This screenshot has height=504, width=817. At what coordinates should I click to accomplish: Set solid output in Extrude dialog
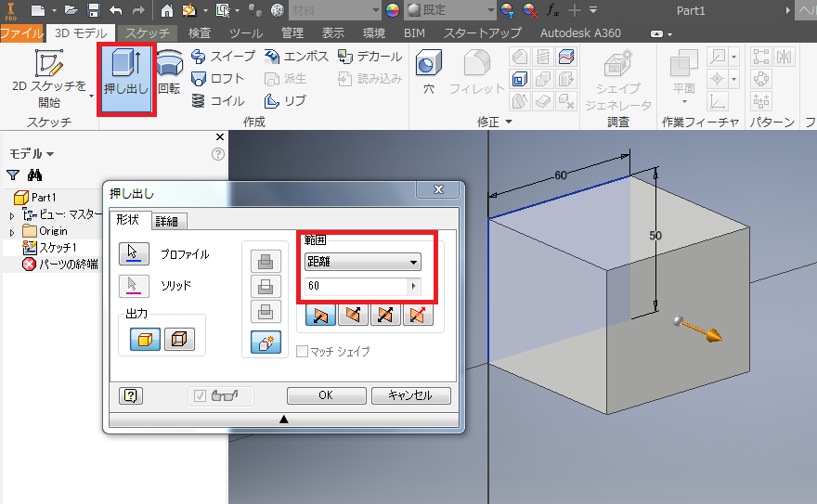point(145,340)
